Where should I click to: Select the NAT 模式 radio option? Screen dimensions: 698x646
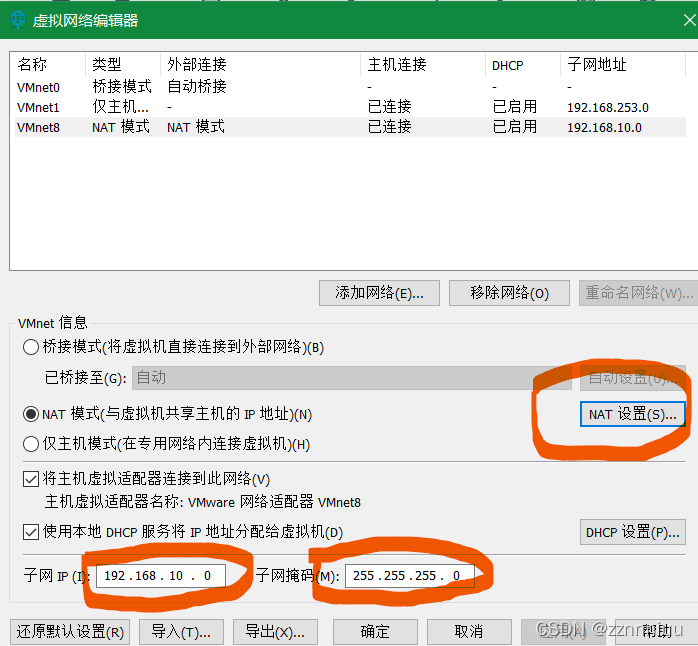[31, 414]
